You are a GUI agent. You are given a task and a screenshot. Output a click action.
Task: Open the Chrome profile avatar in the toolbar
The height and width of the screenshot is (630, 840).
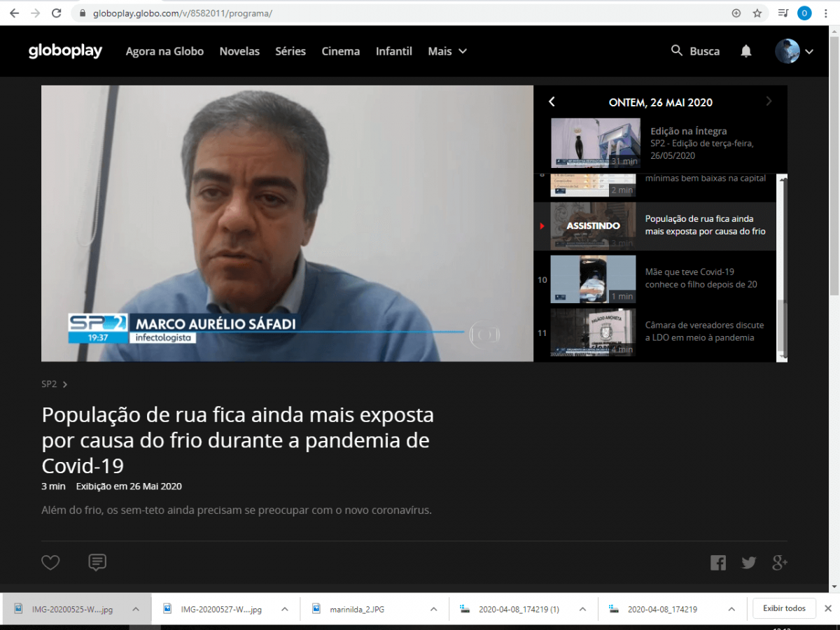[804, 13]
